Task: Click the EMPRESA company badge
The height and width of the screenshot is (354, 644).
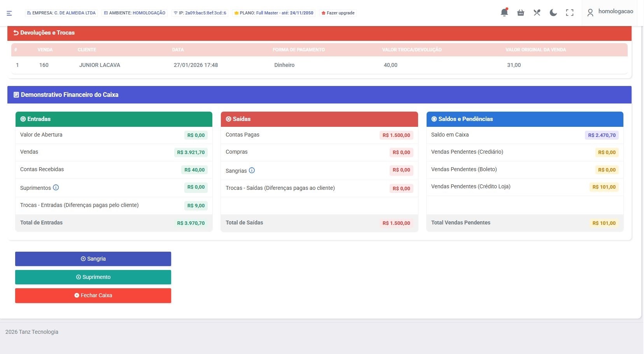Action: pyautogui.click(x=61, y=13)
